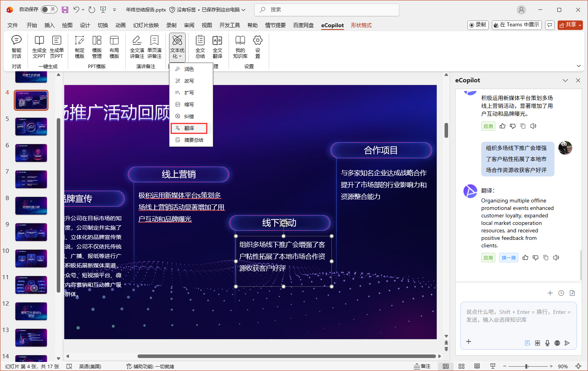Open 我的知识库 knowledge library

pyautogui.click(x=240, y=47)
